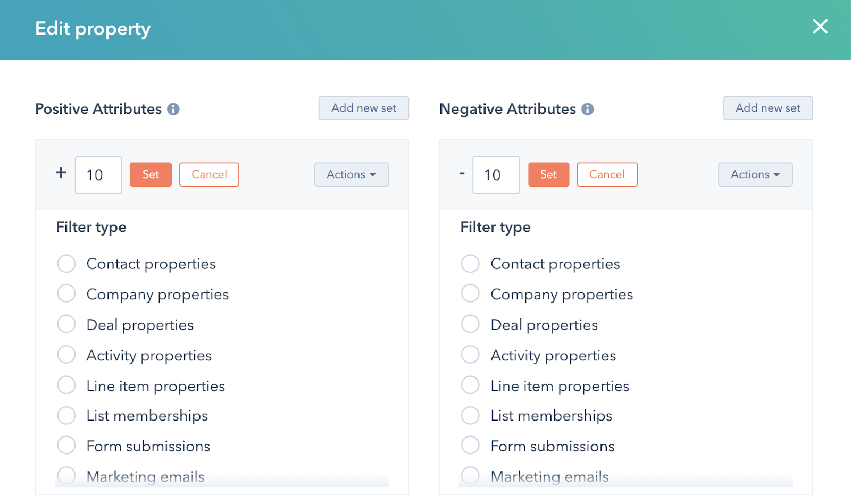This screenshot has width=851, height=504.
Task: Click the info icon beside Negative Attributes
Action: point(588,109)
